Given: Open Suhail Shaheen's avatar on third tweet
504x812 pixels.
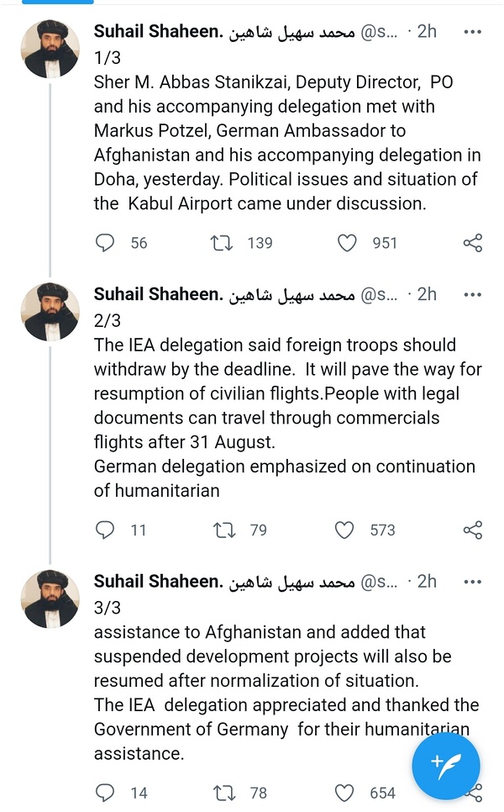Looking at the screenshot, I should coord(50,598).
